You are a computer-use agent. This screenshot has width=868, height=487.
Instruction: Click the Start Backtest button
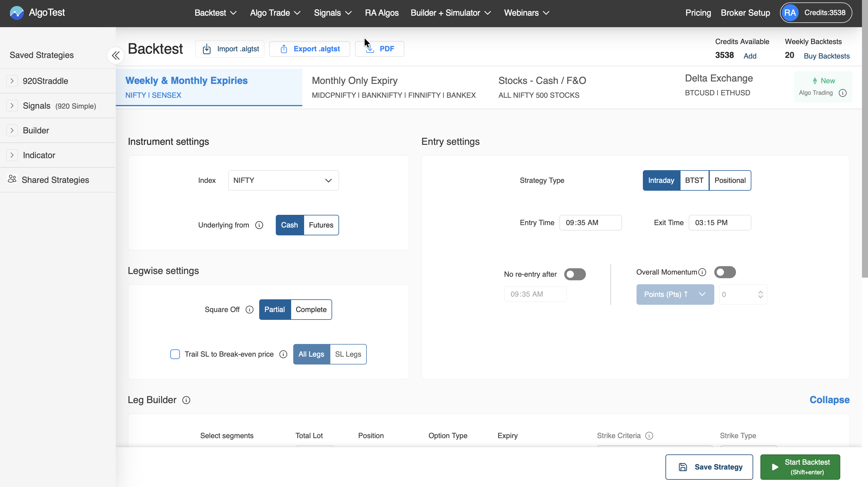(800, 467)
